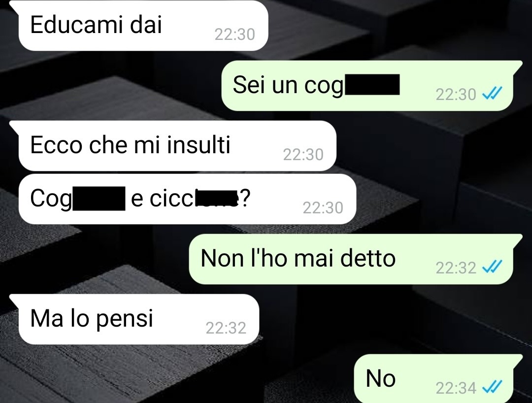Click the 22:34 timestamp on 'No' message

[456, 388]
